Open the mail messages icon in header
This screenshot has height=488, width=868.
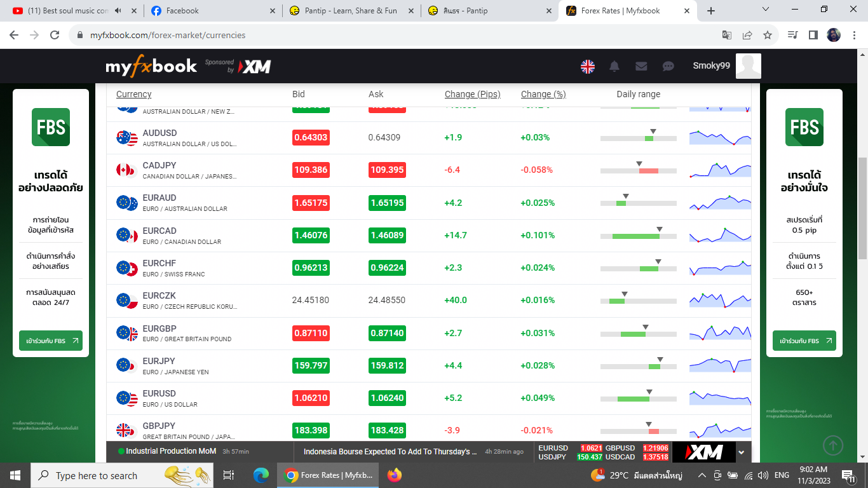coord(641,66)
